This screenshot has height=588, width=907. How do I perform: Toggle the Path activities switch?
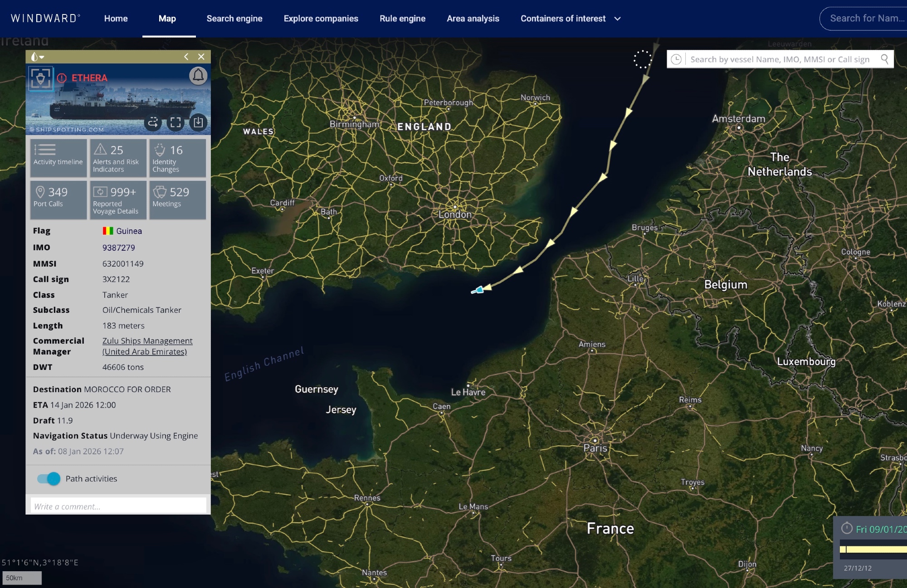click(49, 479)
